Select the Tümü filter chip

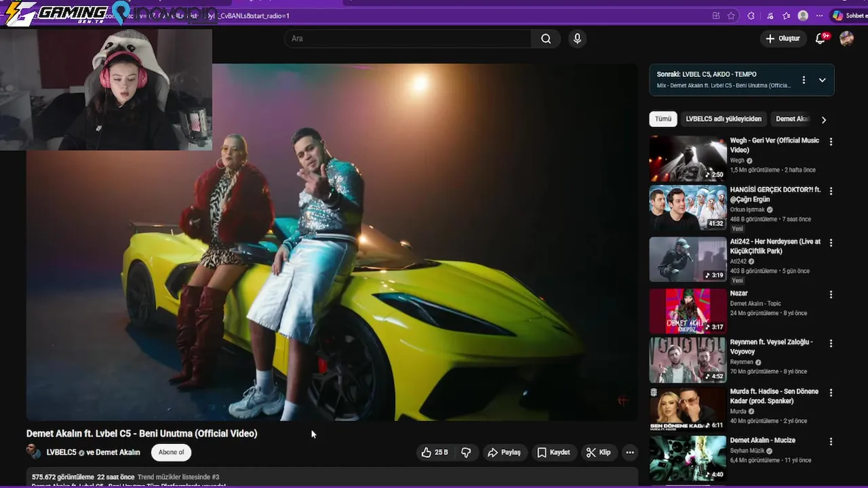coord(663,119)
